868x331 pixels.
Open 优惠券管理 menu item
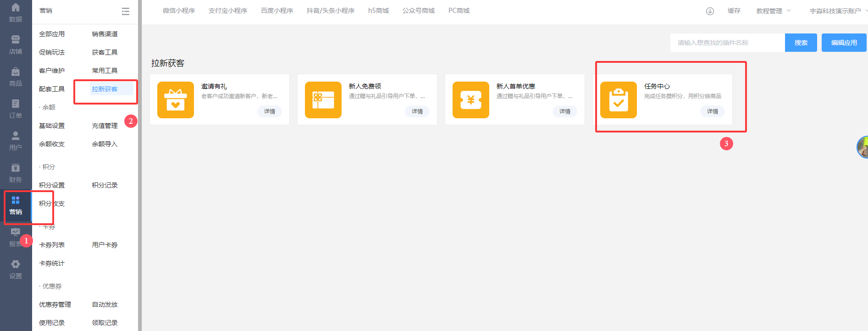pos(55,304)
